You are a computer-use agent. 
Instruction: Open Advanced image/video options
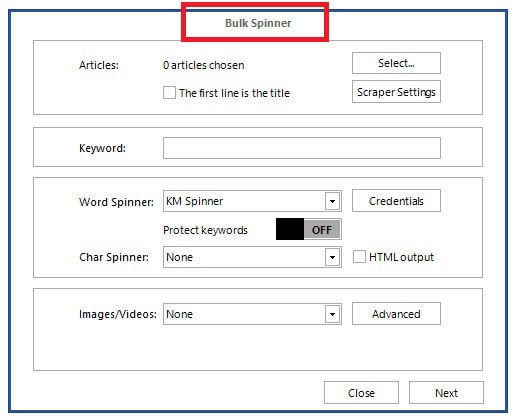[396, 314]
